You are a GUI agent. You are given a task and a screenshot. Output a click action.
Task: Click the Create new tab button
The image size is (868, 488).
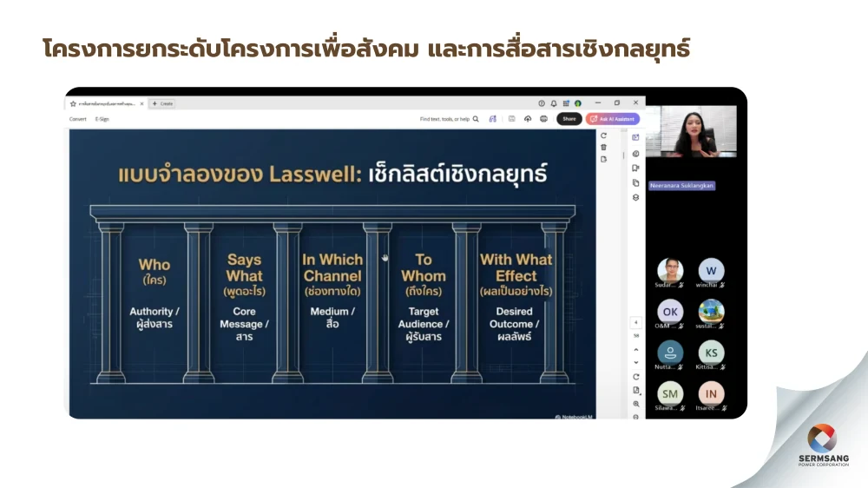point(163,103)
